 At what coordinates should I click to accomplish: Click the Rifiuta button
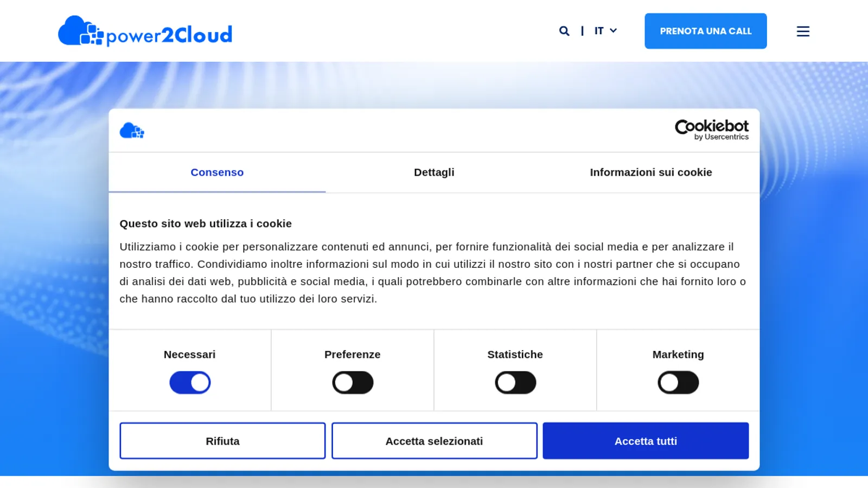[222, 441]
